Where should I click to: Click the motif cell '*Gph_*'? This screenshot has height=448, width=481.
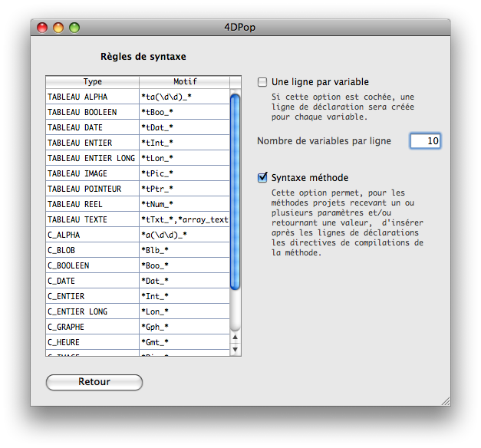pos(184,327)
